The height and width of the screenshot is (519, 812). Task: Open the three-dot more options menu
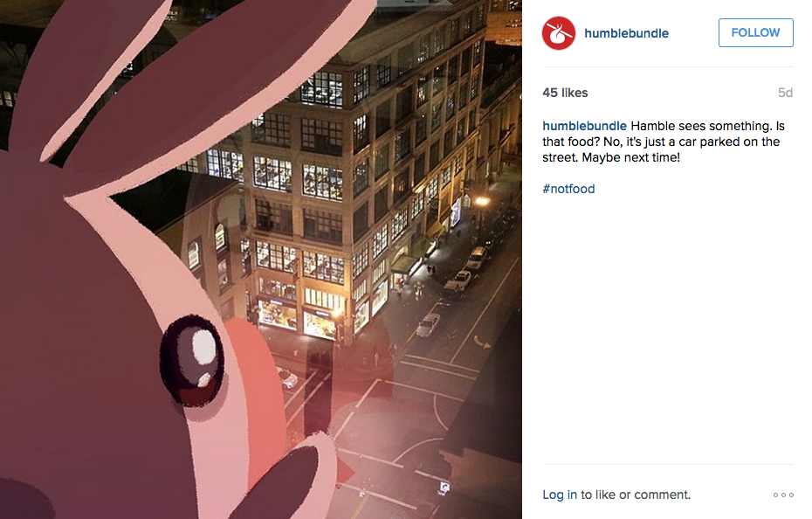(x=783, y=495)
